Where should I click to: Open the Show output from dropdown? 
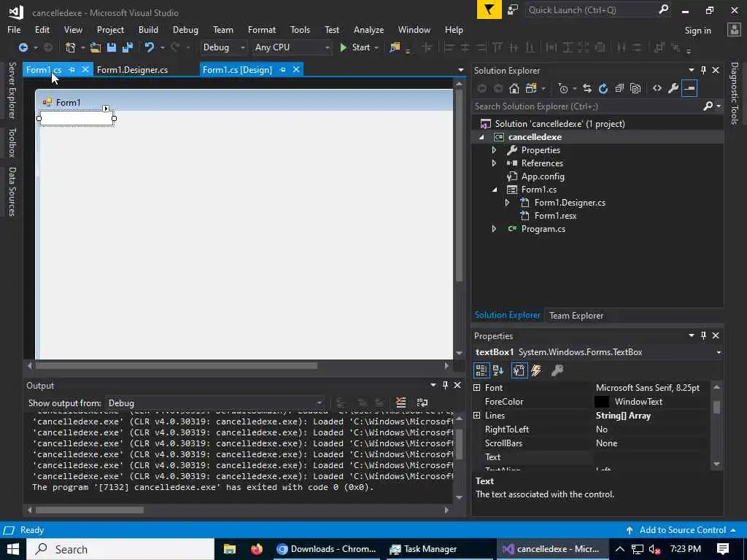click(x=215, y=402)
